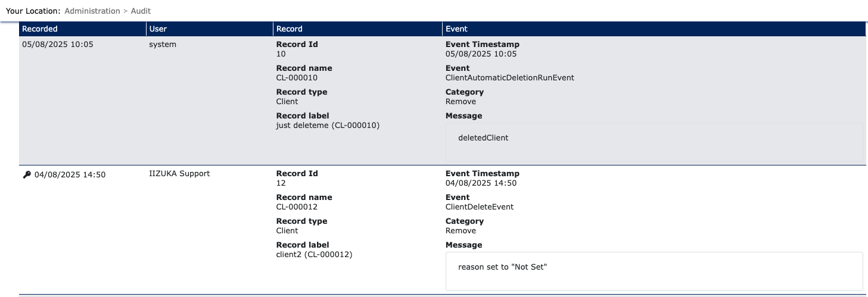The image size is (868, 297).
Task: Select the ClientDeleteEvent text
Action: click(480, 207)
